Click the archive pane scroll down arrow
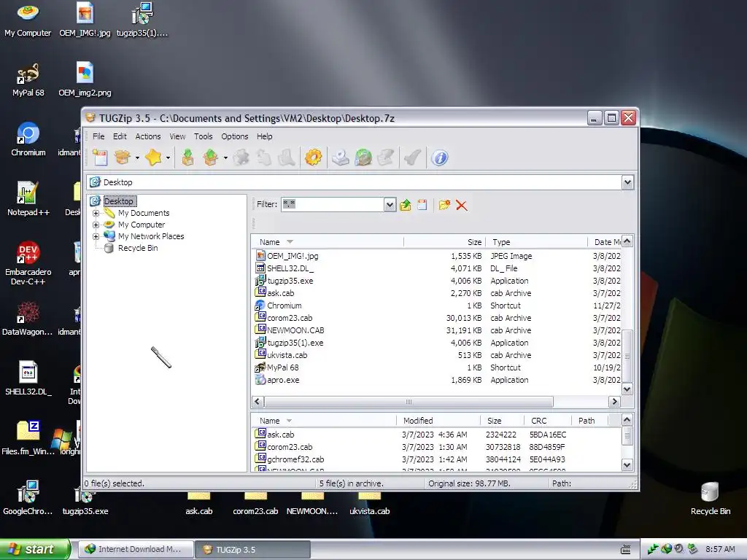747x560 pixels. point(627,464)
